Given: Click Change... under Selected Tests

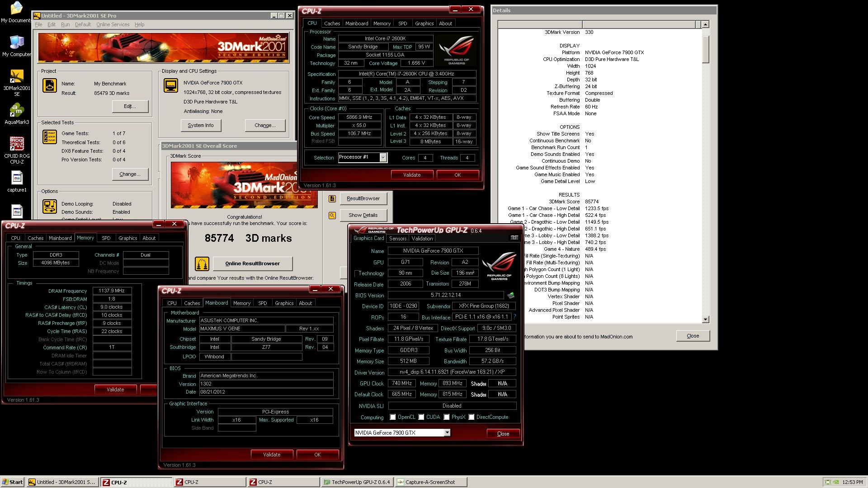Looking at the screenshot, I should (x=130, y=174).
